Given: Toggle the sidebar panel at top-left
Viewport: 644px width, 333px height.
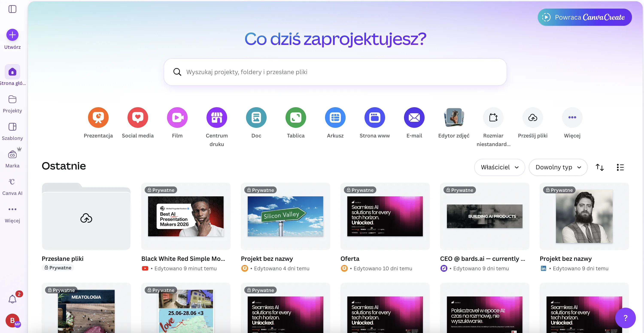Looking at the screenshot, I should click(12, 9).
